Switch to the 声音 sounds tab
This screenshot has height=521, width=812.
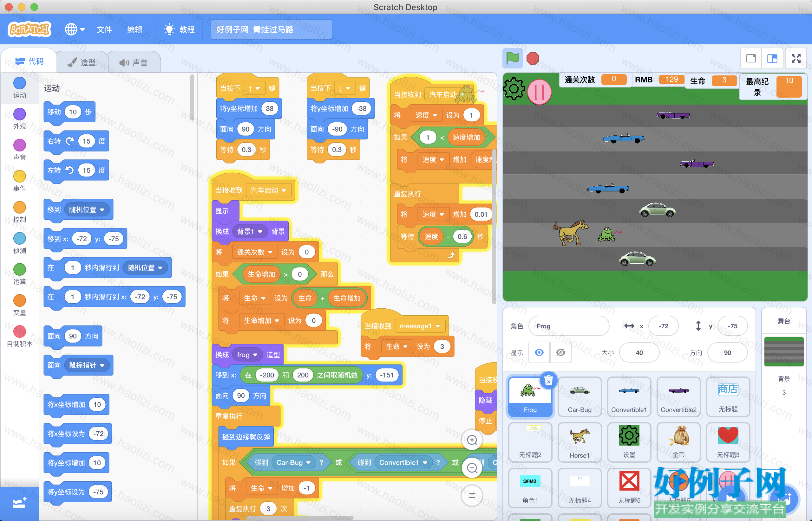[134, 62]
